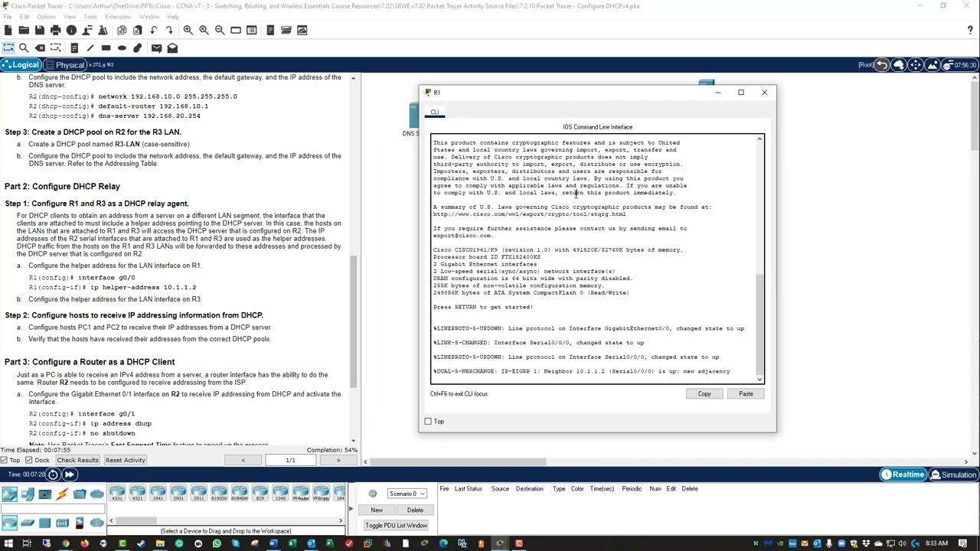Screen dimensions: 980x551
Task: Select the Add Simple PDU envelope
Action: [156, 47]
